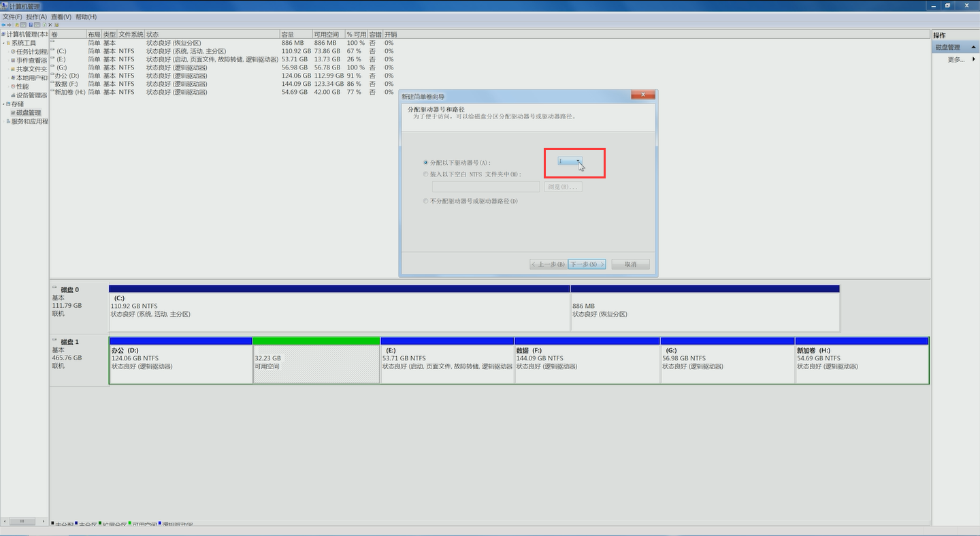The width and height of the screenshot is (980, 536).
Task: Click 取消 in the wizard
Action: coord(630,264)
